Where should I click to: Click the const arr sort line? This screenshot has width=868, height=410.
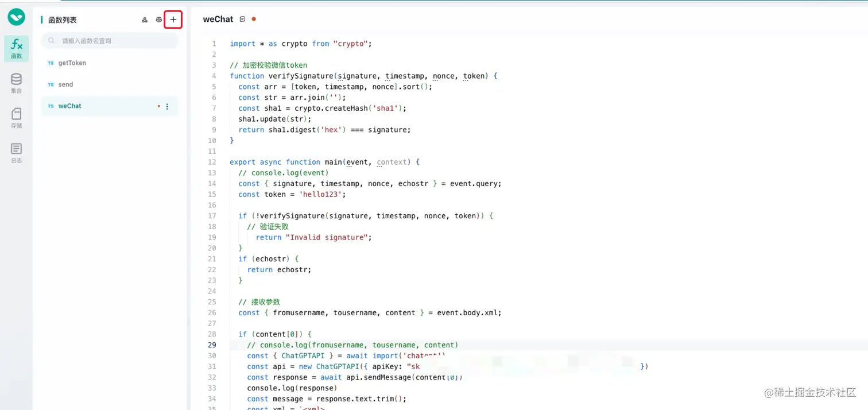point(335,87)
